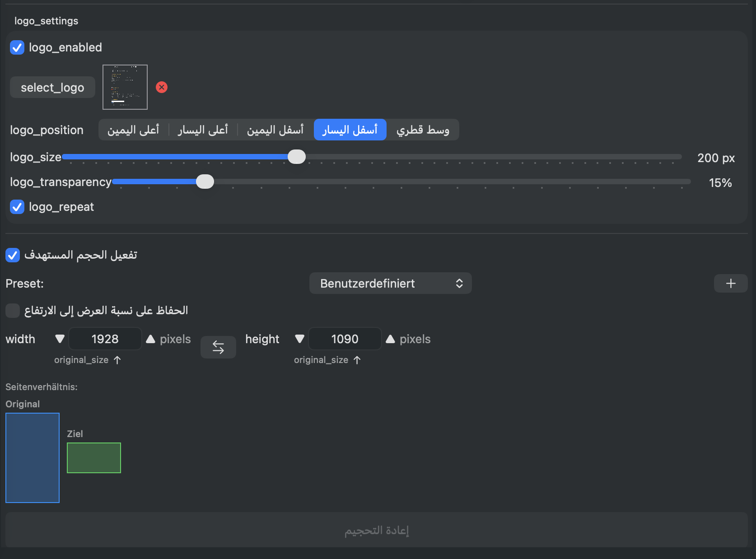
Task: Click the logo_transparency slider handle
Action: (x=205, y=182)
